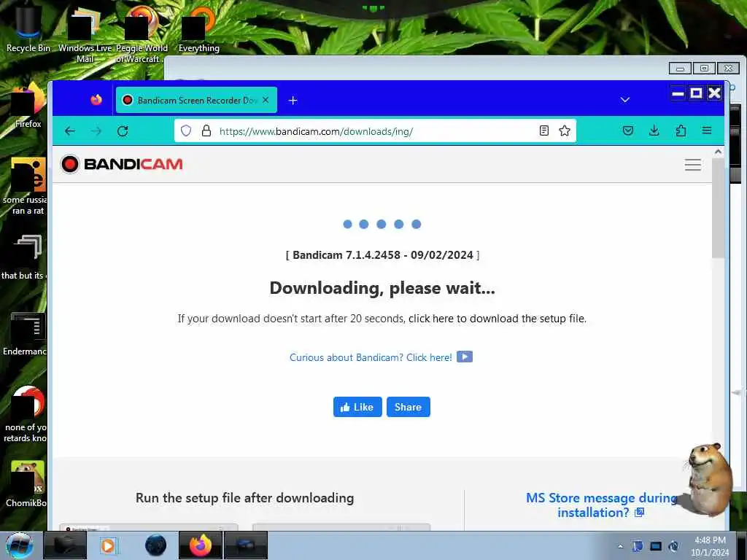The width and height of the screenshot is (747, 560).
Task: Expand the list all tabs chevron
Action: pos(625,100)
